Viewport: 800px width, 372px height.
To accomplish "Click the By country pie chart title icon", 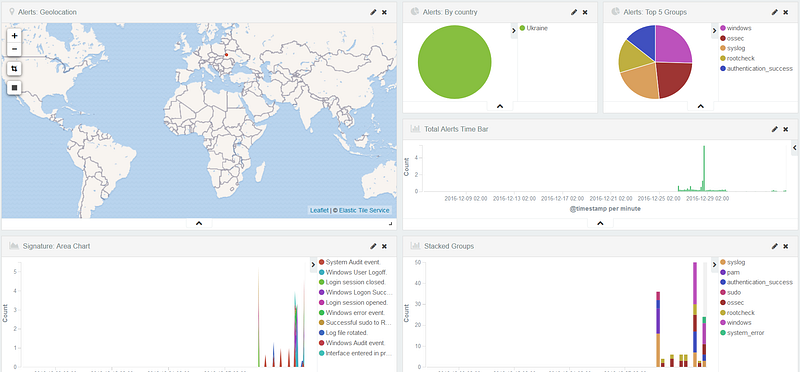I will click(x=415, y=12).
